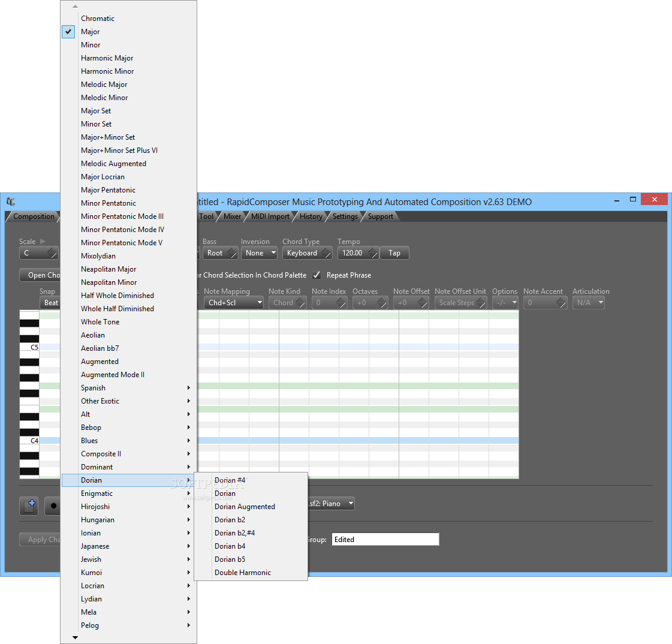Select the Whole Tone scale
The width and height of the screenshot is (672, 644).
[x=128, y=322]
